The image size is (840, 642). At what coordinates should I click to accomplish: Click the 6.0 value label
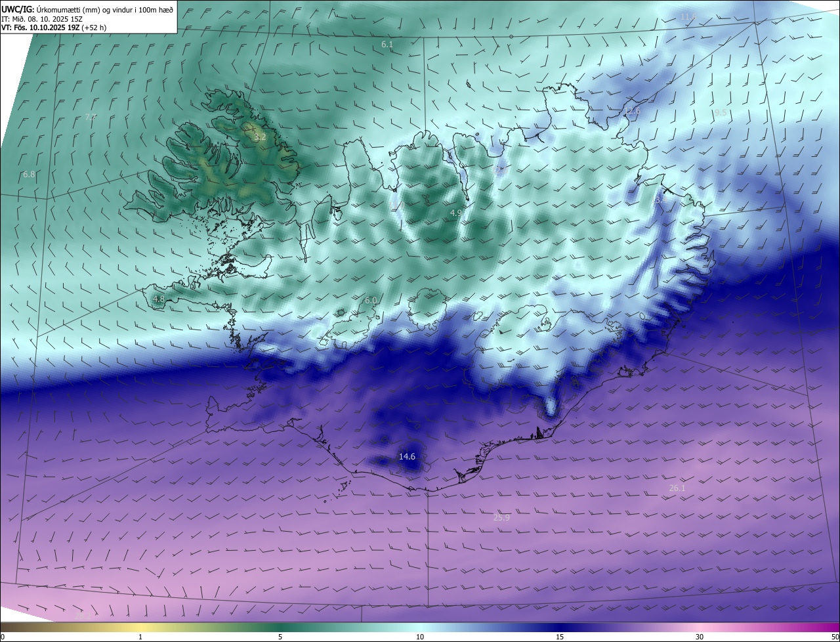pyautogui.click(x=371, y=300)
